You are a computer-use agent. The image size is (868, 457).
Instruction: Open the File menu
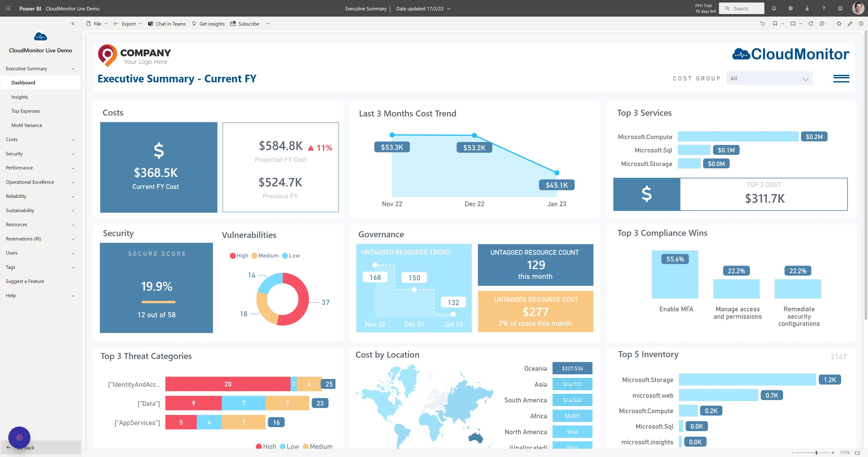[x=97, y=24]
